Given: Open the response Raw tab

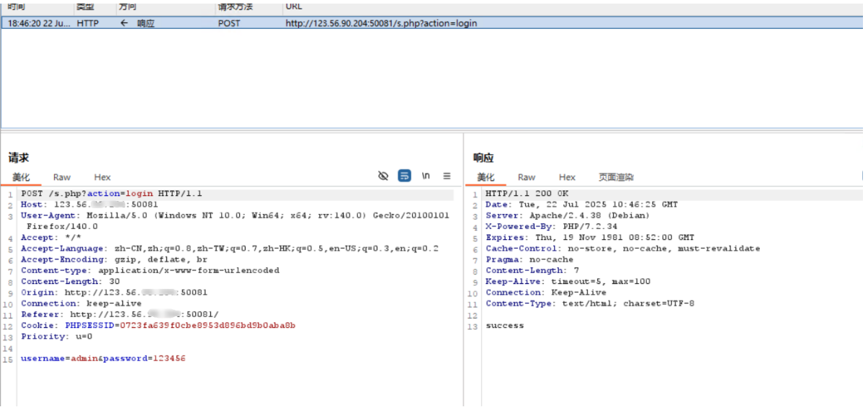Looking at the screenshot, I should tap(527, 177).
